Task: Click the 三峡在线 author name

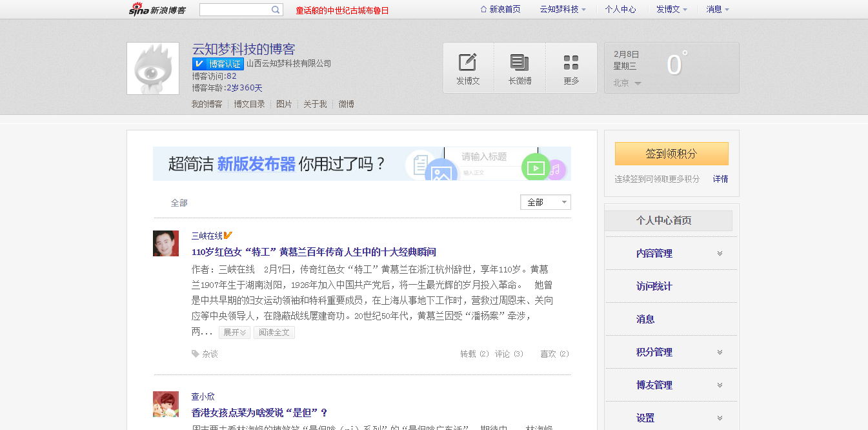Action: pos(207,236)
